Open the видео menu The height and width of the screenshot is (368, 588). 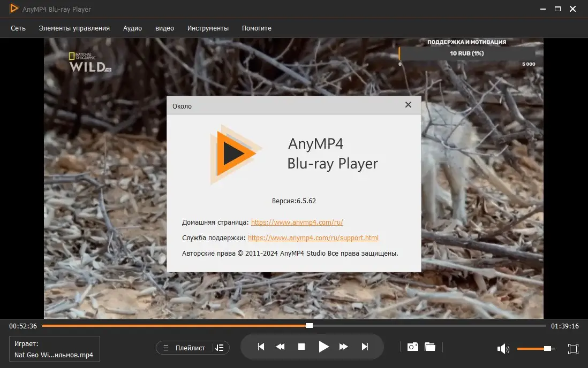164,28
